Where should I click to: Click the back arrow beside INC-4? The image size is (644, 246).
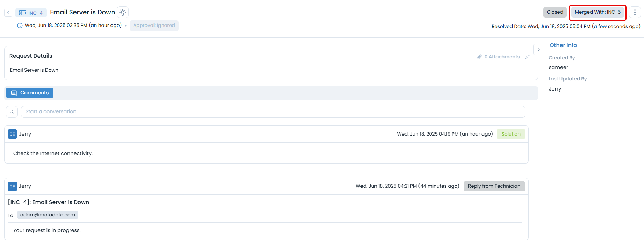click(8, 13)
